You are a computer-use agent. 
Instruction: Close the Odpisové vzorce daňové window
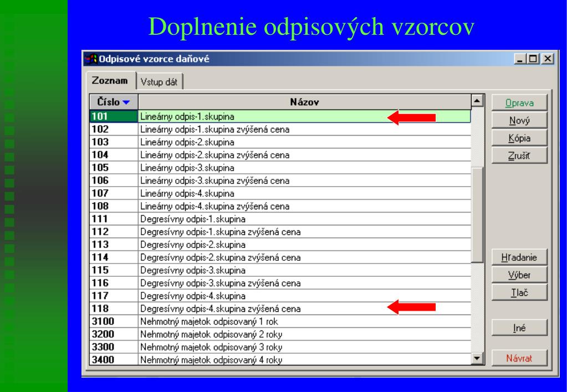(x=548, y=59)
